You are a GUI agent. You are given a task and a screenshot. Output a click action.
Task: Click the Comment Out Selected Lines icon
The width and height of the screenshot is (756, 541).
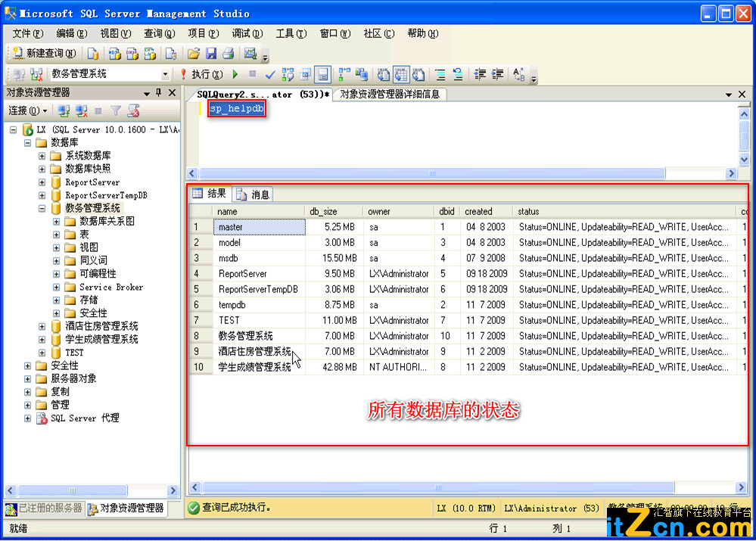click(440, 74)
